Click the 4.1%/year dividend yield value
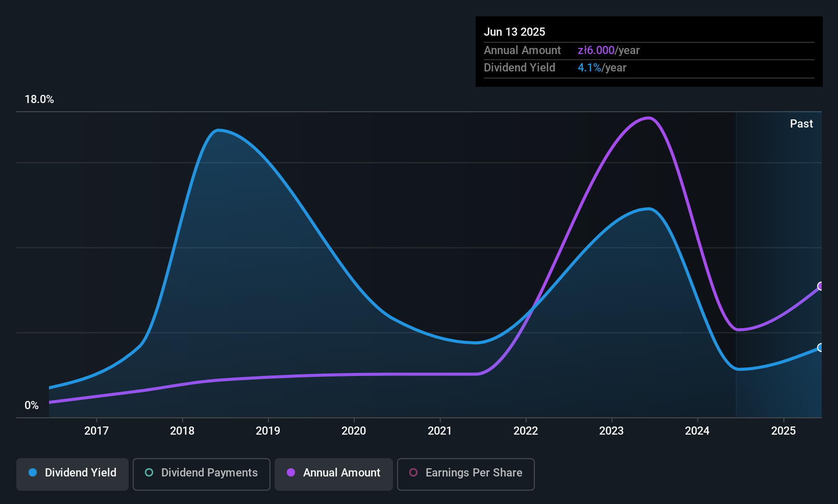Viewport: 838px width, 504px height. [x=602, y=68]
